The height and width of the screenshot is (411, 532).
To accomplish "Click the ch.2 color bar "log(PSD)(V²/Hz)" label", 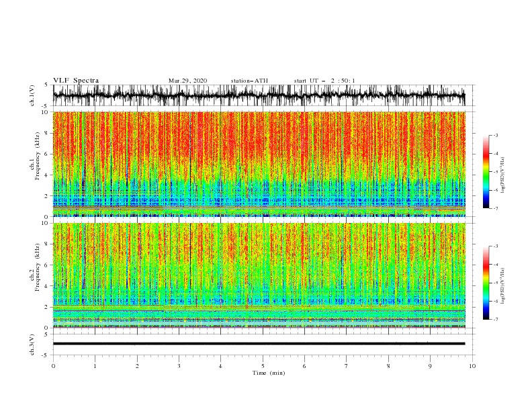I will pos(503,285).
